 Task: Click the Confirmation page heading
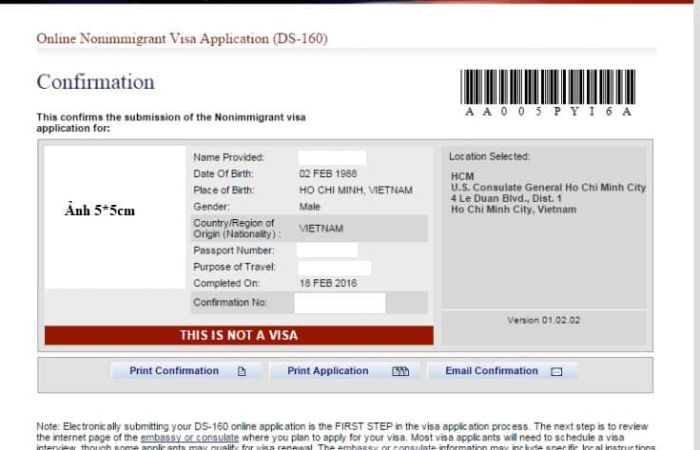pyautogui.click(x=95, y=82)
